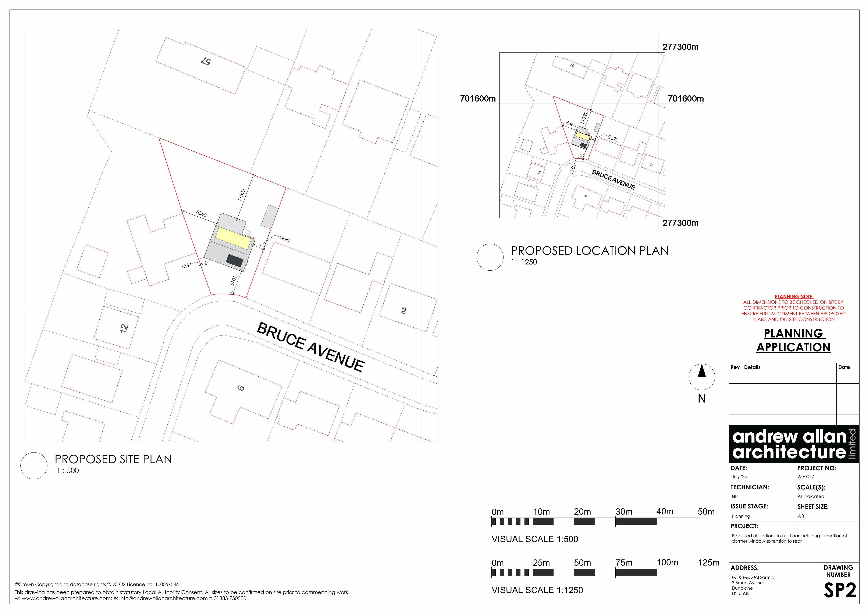Click the technician initials NR
The image size is (868, 614).
click(734, 496)
